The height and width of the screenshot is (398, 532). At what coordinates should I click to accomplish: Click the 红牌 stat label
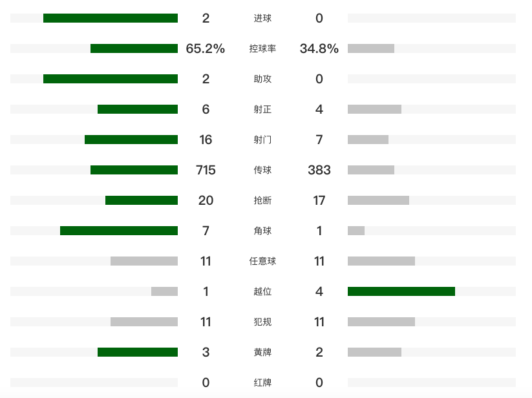[x=262, y=382]
